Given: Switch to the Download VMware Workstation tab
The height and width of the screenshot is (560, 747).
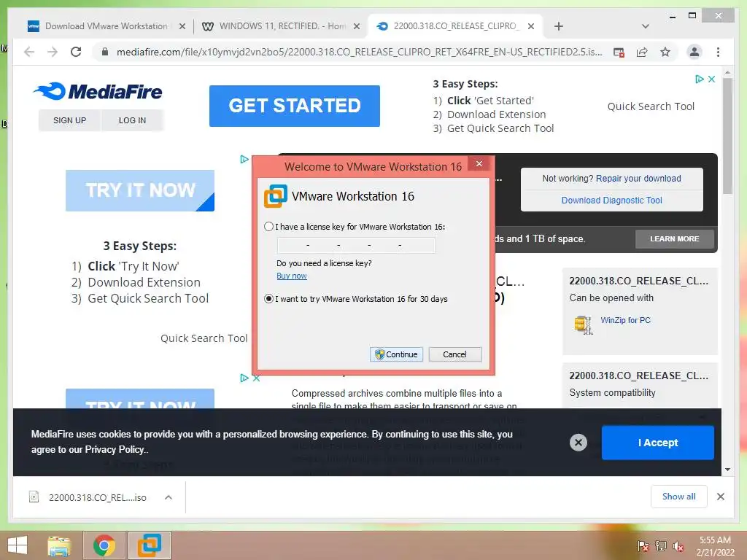Looking at the screenshot, I should point(107,26).
